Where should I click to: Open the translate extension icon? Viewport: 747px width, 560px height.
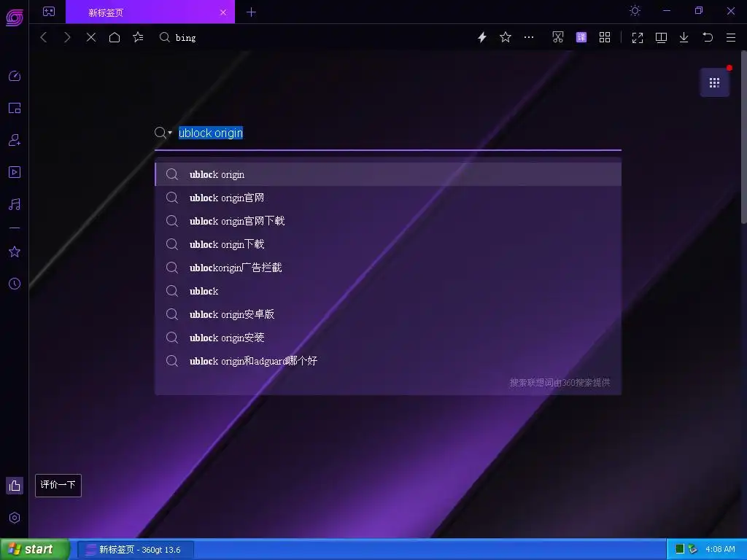tap(581, 37)
